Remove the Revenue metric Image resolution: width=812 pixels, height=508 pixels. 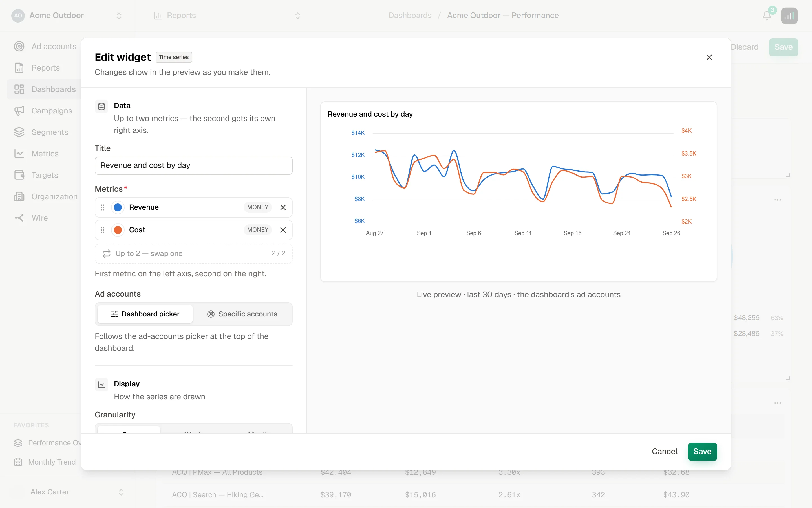tap(283, 208)
